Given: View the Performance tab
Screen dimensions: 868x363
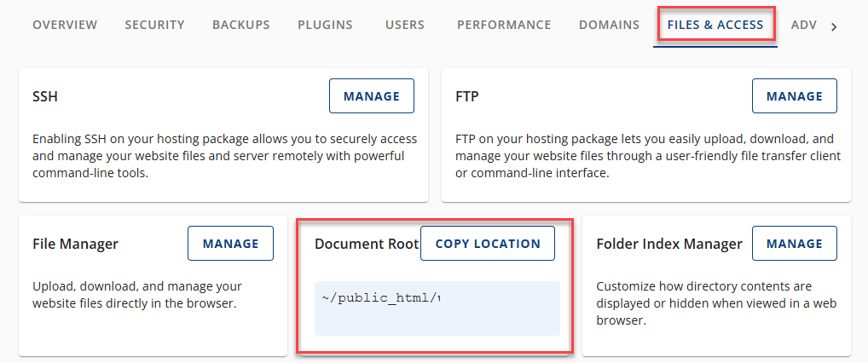Looking at the screenshot, I should (504, 25).
